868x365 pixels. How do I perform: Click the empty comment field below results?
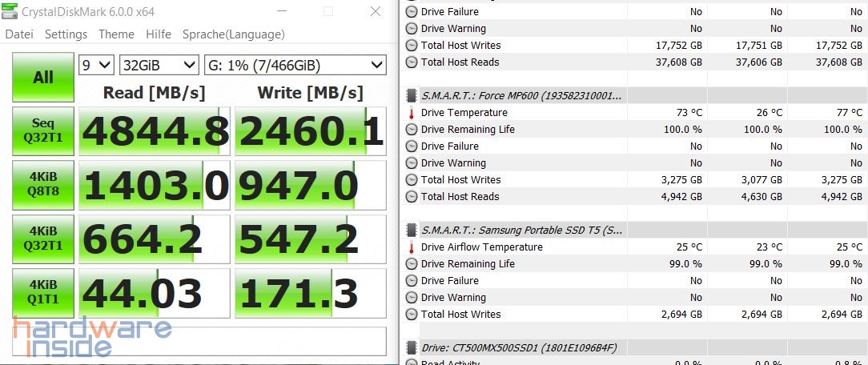point(199,340)
